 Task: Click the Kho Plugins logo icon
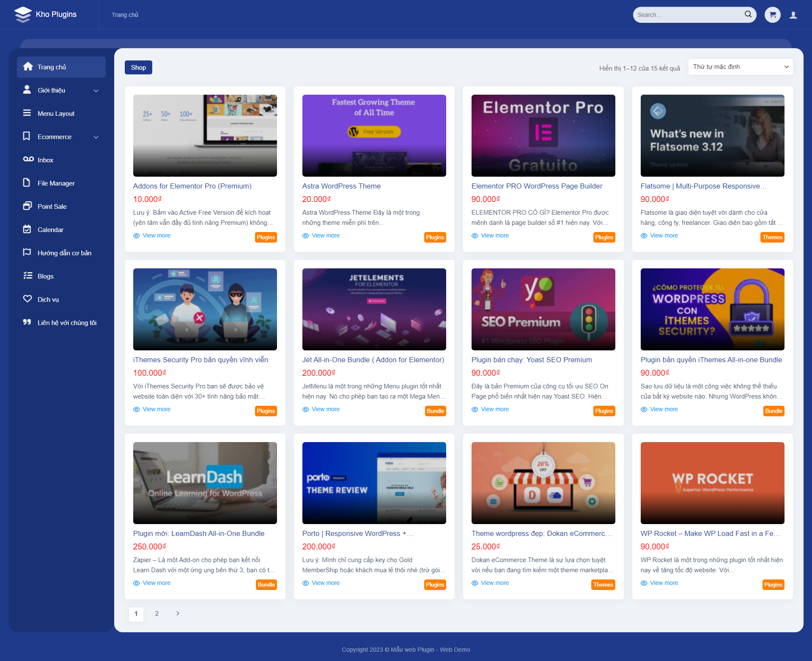pos(23,14)
